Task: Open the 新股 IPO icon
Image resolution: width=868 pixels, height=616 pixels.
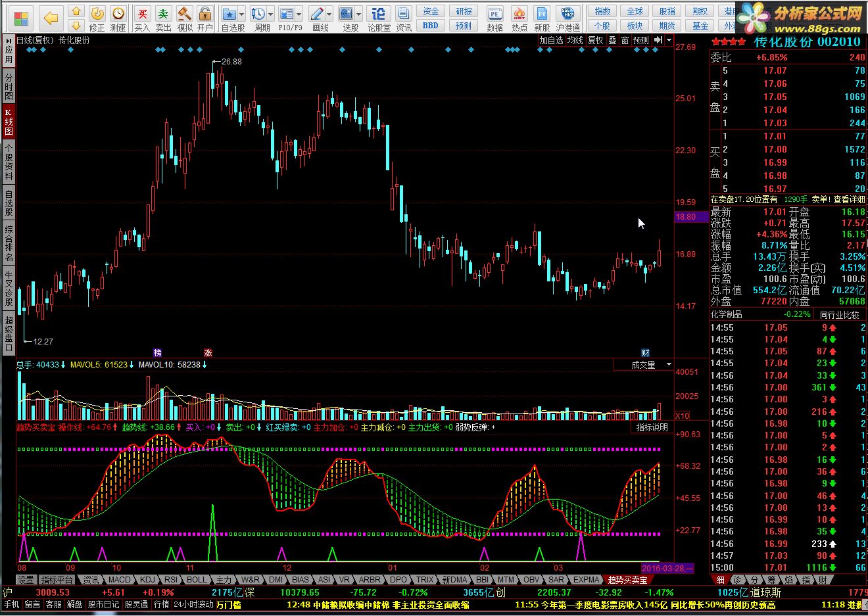Action: tap(542, 13)
